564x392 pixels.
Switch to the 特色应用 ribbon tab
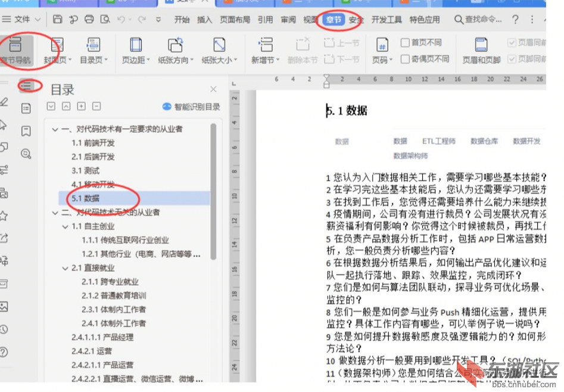coord(425,20)
